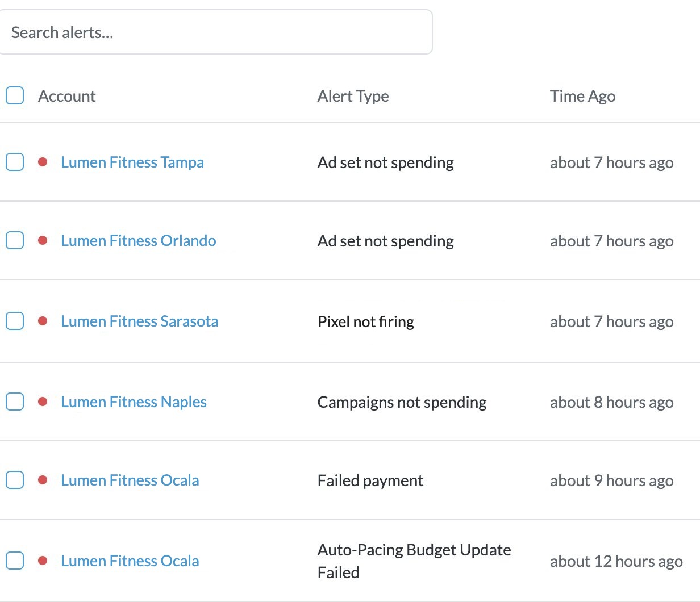Click 'about 7 hours ago' in Orlando row
700x602 pixels.
click(612, 241)
